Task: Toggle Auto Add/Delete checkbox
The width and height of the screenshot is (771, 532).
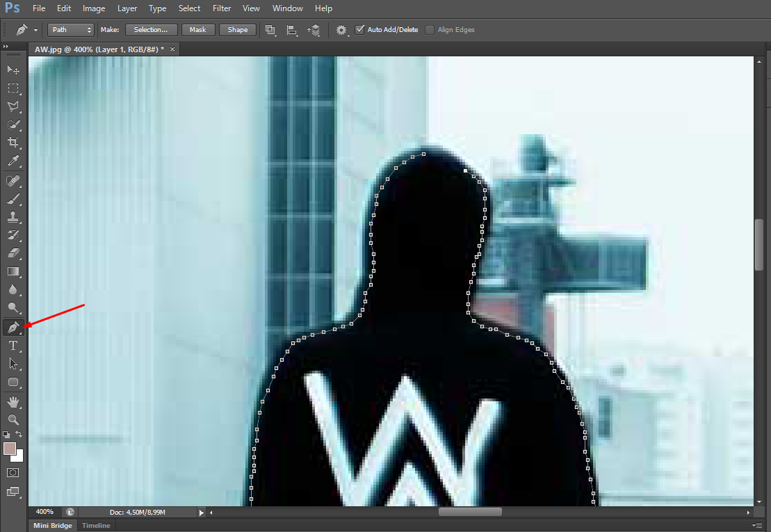Action: [360, 29]
